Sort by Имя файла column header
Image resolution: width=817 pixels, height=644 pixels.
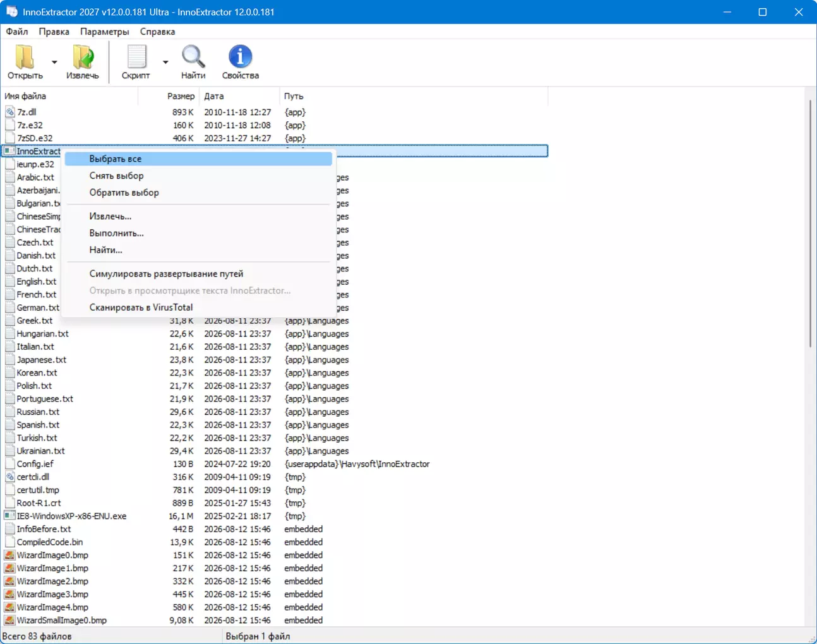pos(69,96)
